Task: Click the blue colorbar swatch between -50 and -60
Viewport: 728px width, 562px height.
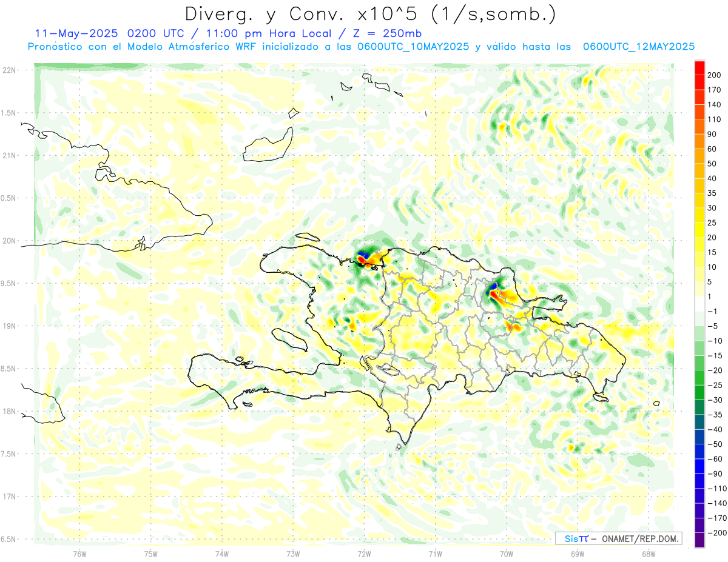Action: point(699,452)
